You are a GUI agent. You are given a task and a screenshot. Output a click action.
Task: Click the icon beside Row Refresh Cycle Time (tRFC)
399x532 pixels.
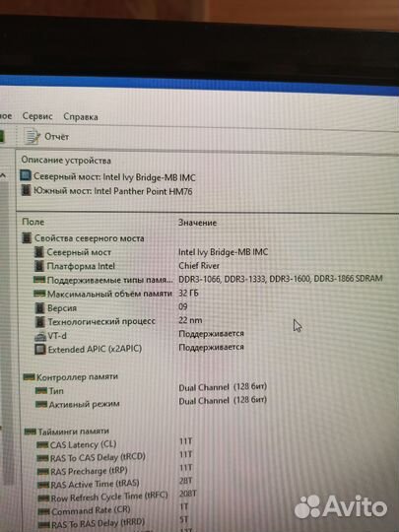click(43, 499)
